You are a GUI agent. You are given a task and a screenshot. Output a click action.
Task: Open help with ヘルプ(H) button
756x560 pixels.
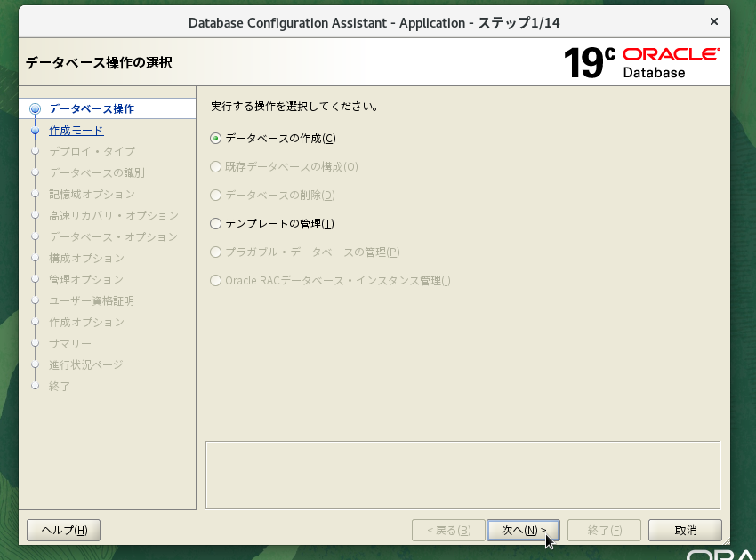(x=64, y=530)
